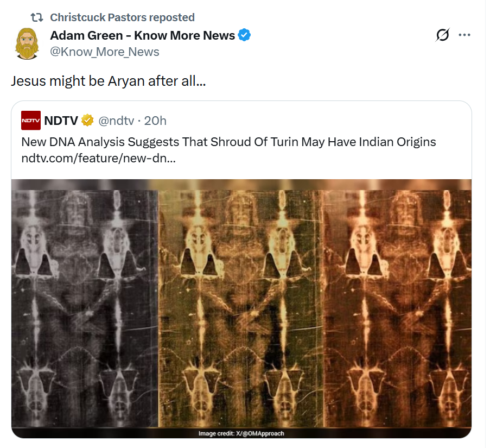This screenshot has height=448, width=490.
Task: Click the yellow-tinted middle shroud image panel
Action: pos(240,304)
